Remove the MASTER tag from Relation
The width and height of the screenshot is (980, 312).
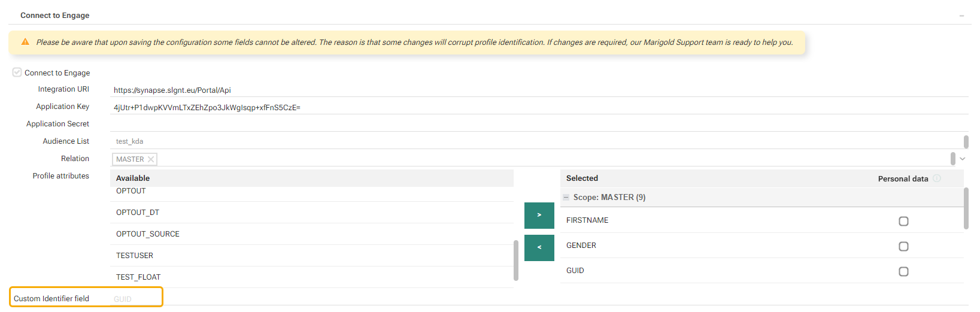[151, 159]
